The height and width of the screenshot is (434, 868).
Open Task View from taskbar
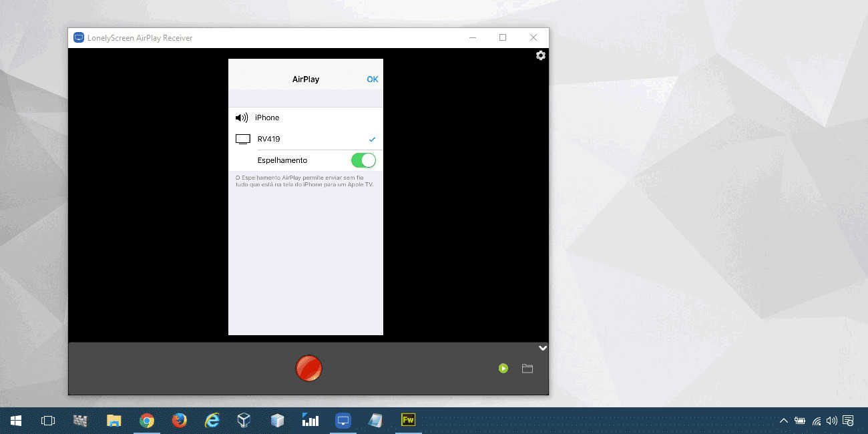click(48, 421)
